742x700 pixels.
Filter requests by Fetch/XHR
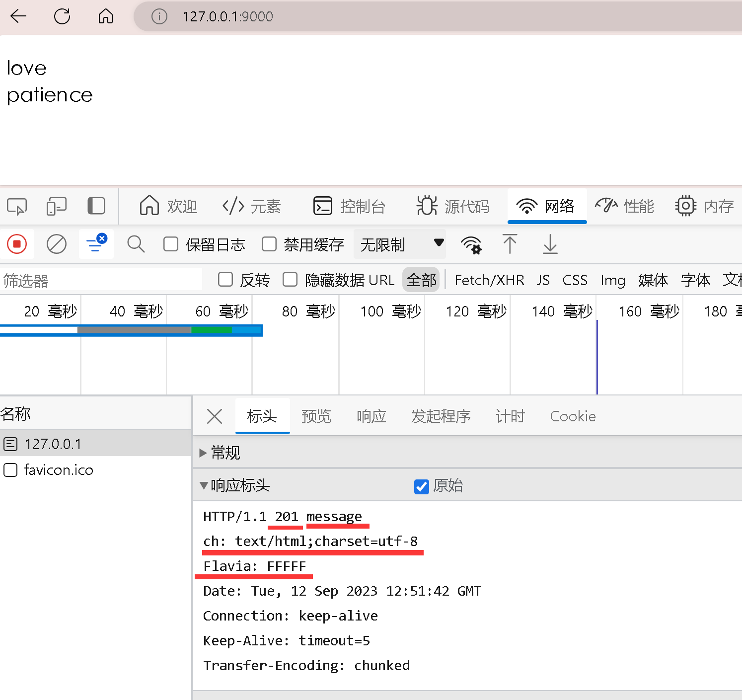point(489,280)
